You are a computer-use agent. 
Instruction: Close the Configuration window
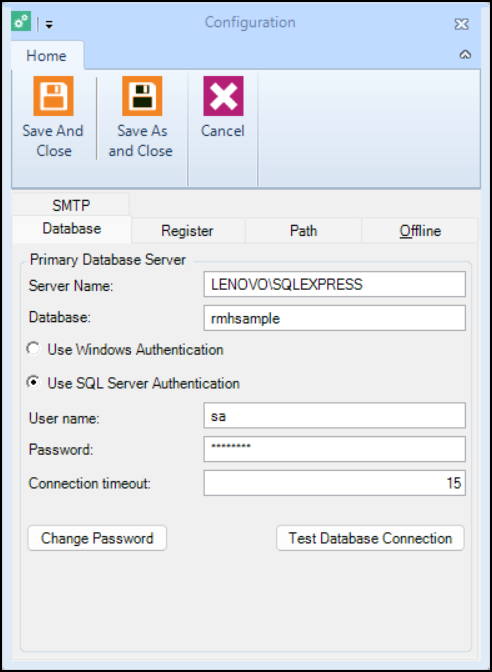(x=461, y=24)
